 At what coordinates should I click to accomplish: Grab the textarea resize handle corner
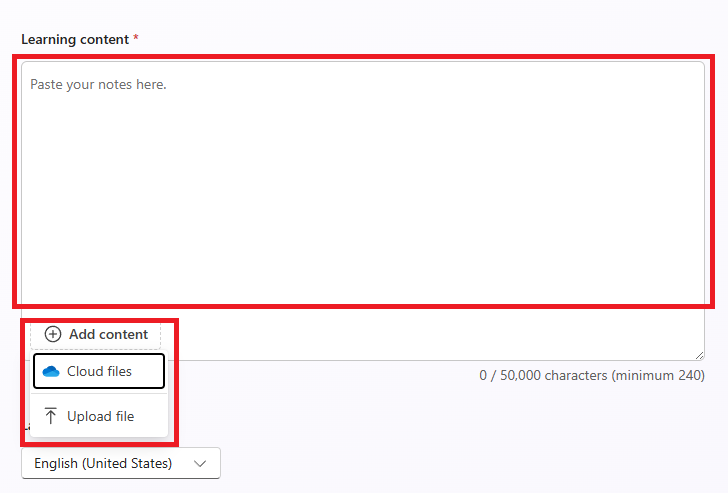[x=699, y=355]
